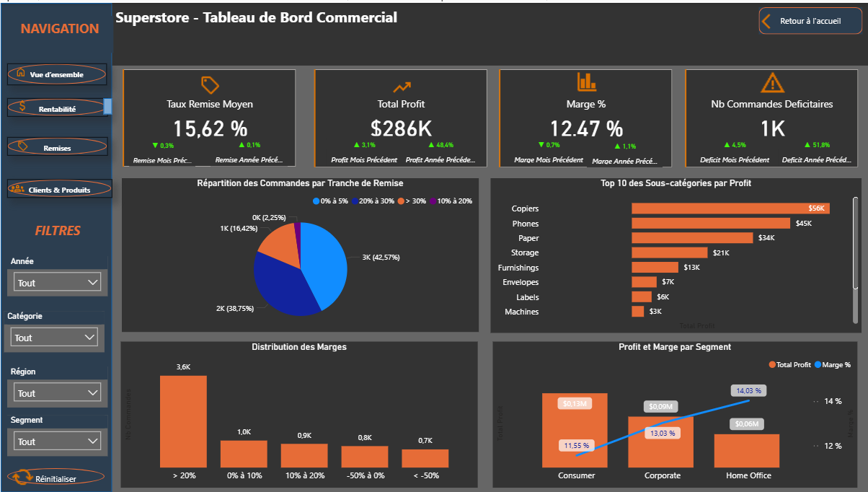Click the back chevron icon in Retour à l'accueil
The image size is (868, 492).
pos(766,22)
